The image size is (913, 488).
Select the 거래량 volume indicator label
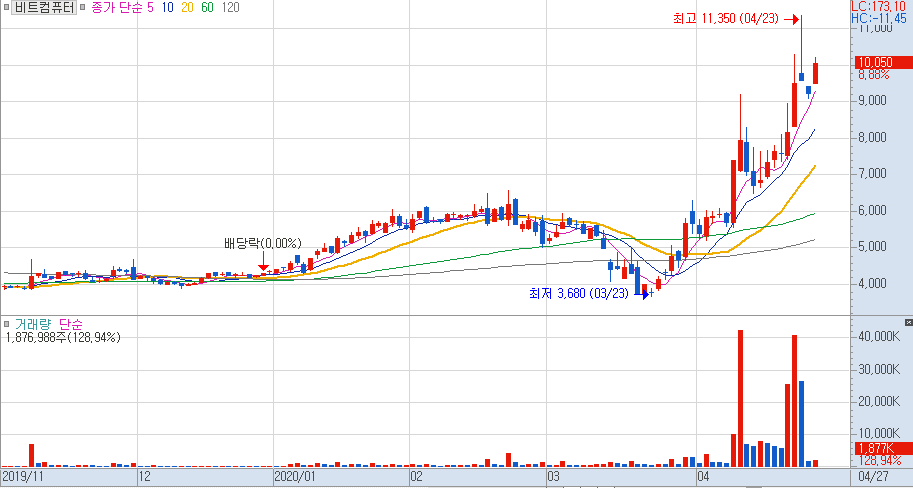pyautogui.click(x=33, y=324)
